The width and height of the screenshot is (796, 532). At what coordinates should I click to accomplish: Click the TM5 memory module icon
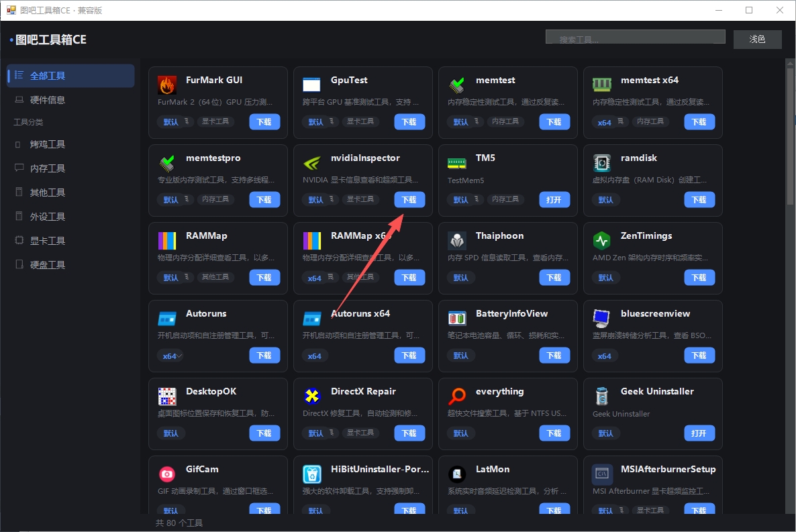[x=456, y=163]
